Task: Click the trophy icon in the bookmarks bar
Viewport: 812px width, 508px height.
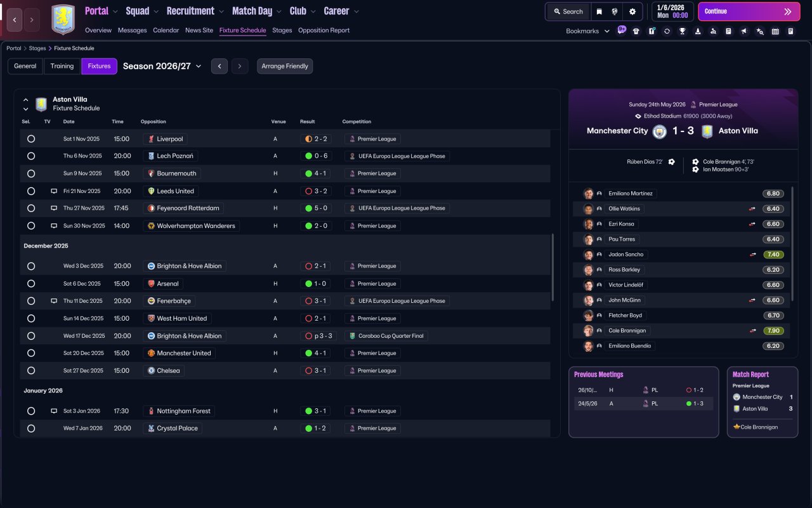Action: [683, 31]
